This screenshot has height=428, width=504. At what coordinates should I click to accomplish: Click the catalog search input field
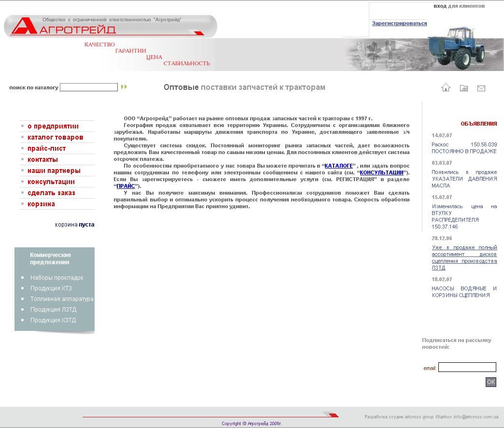(89, 87)
